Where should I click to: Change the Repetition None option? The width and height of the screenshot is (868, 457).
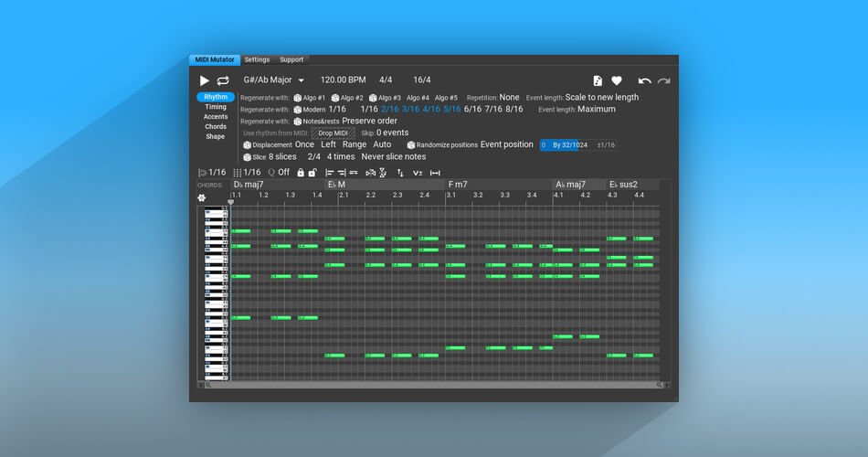click(509, 97)
